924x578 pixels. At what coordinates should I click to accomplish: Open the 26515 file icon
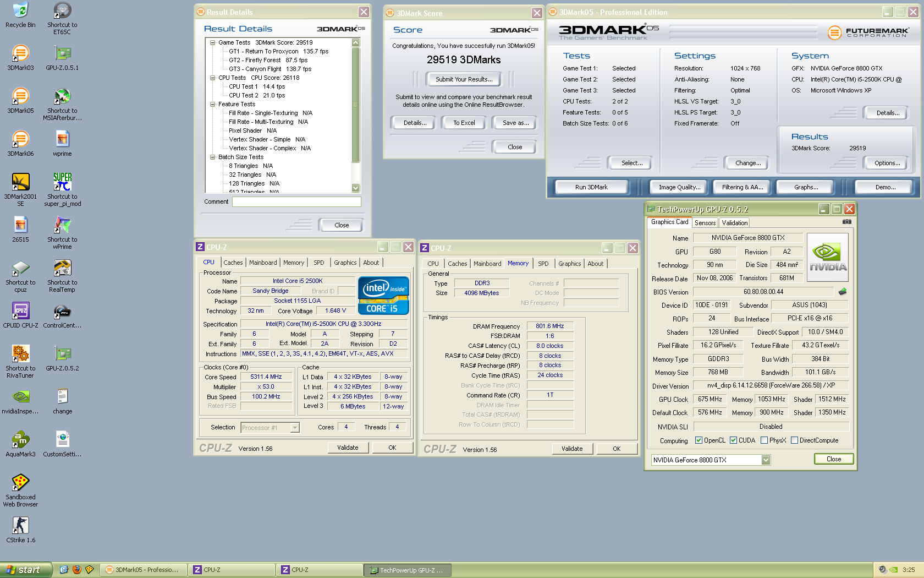pos(20,229)
